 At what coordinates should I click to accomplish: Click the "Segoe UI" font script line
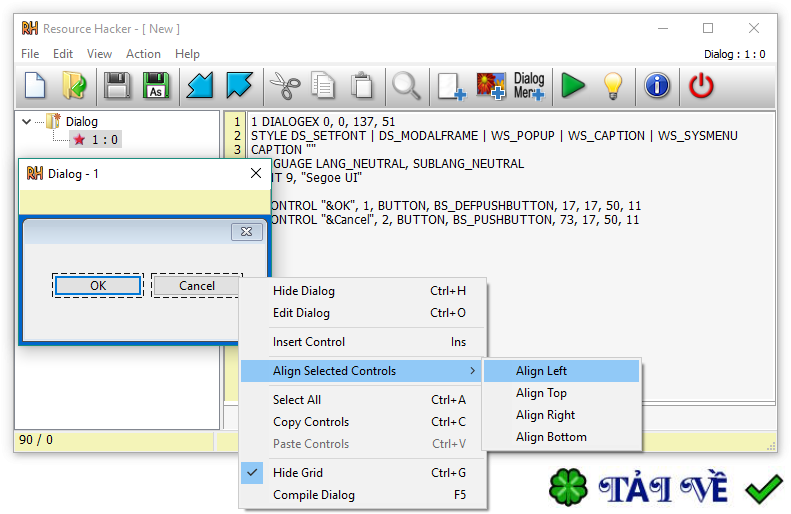[x=315, y=178]
